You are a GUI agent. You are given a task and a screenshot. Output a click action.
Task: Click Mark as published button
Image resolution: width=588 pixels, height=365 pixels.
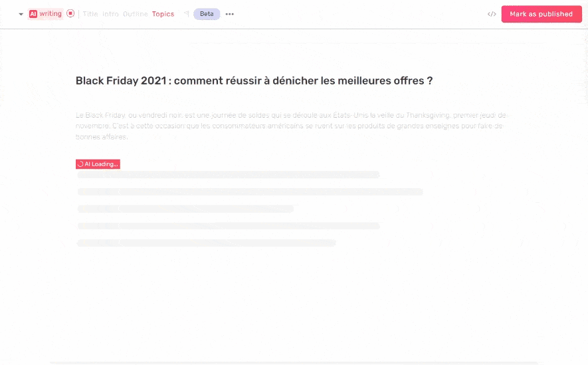pyautogui.click(x=541, y=14)
